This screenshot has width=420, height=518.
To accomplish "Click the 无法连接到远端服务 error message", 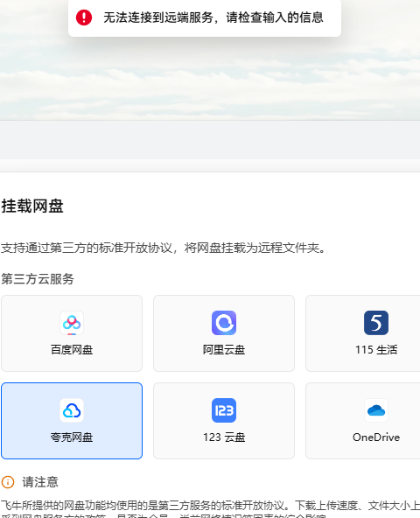I will click(213, 17).
